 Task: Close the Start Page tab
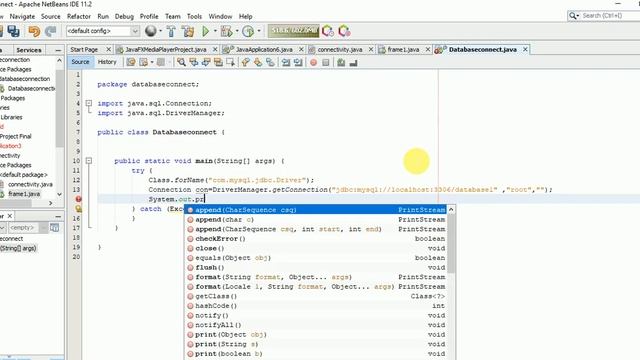[108, 49]
